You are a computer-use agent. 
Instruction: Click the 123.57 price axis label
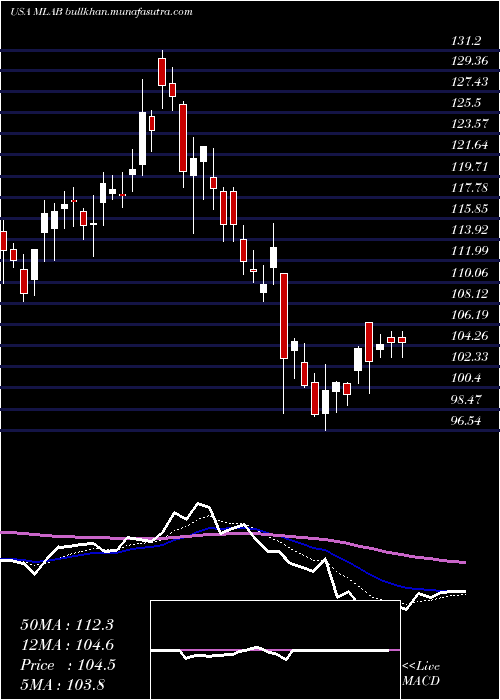click(469, 124)
